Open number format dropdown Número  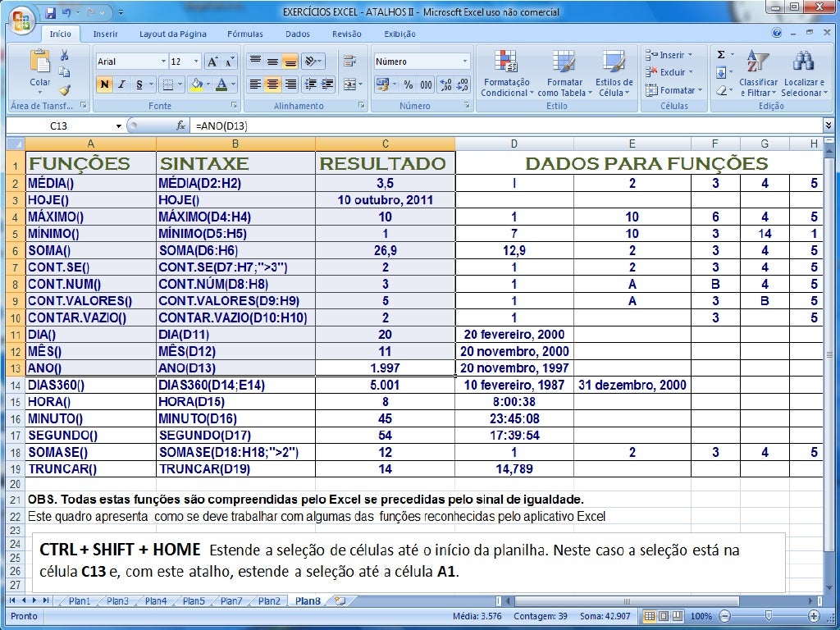pos(464,62)
